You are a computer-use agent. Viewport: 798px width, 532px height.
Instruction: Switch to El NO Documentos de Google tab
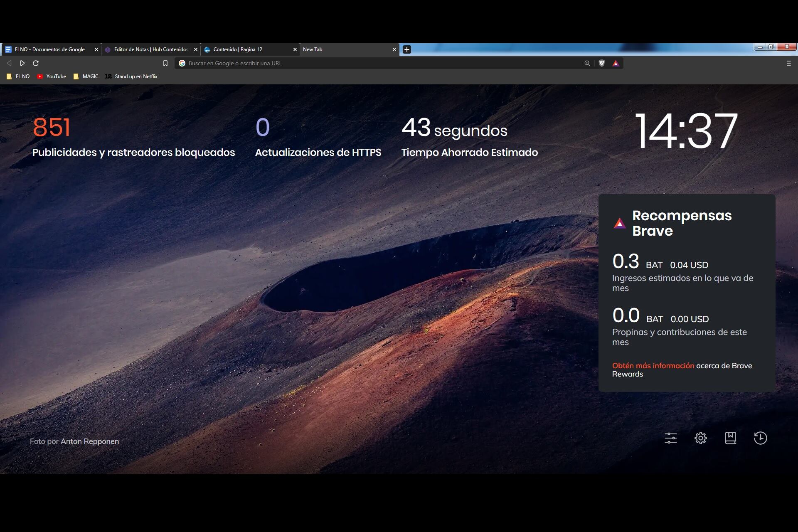[x=49, y=49]
